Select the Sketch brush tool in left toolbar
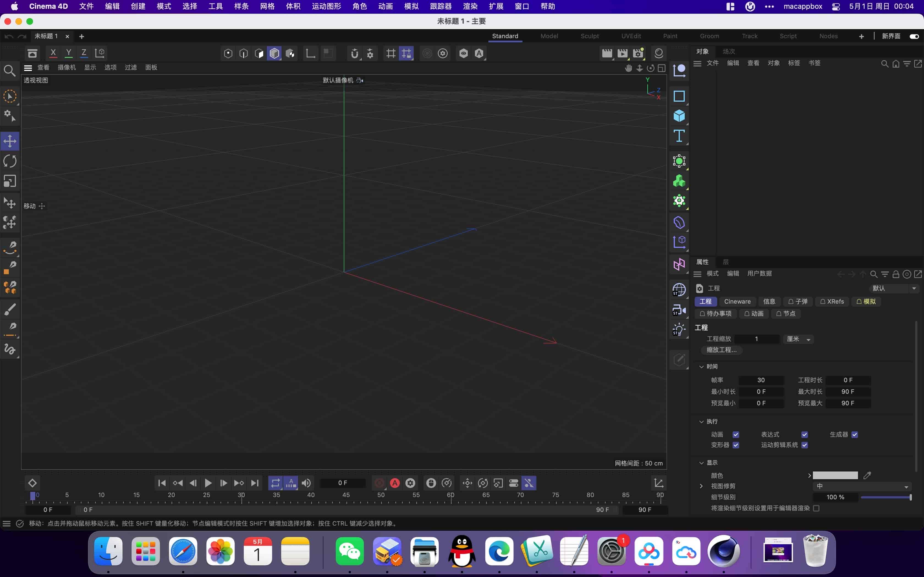This screenshot has width=924, height=577. tap(10, 309)
